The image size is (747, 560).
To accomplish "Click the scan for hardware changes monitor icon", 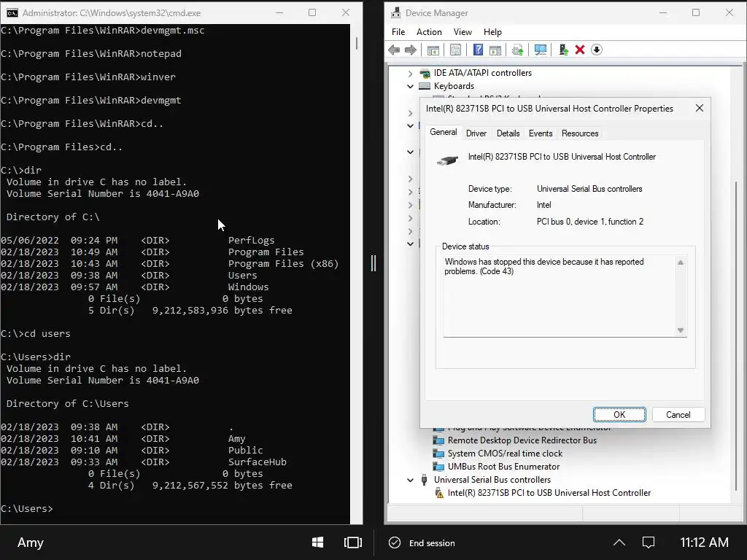I will [x=541, y=50].
